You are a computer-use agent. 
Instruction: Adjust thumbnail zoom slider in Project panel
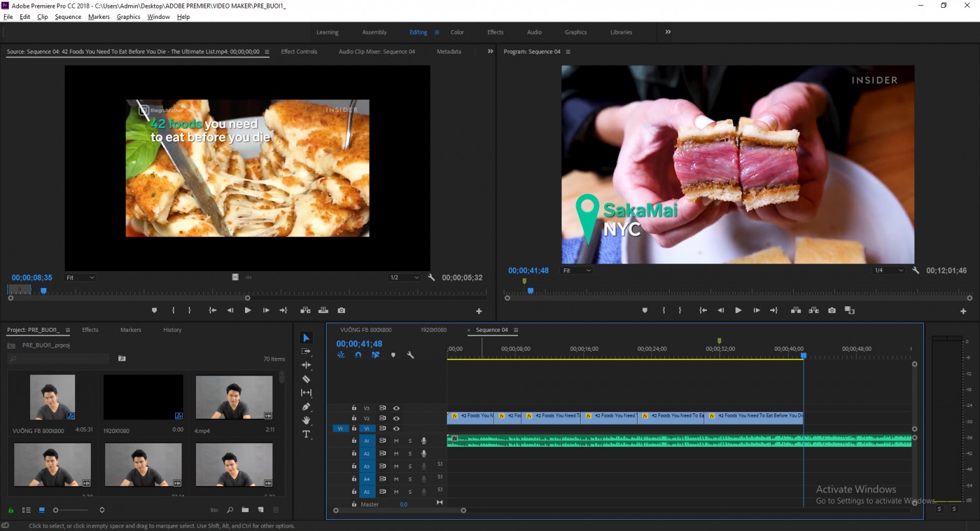[x=72, y=510]
